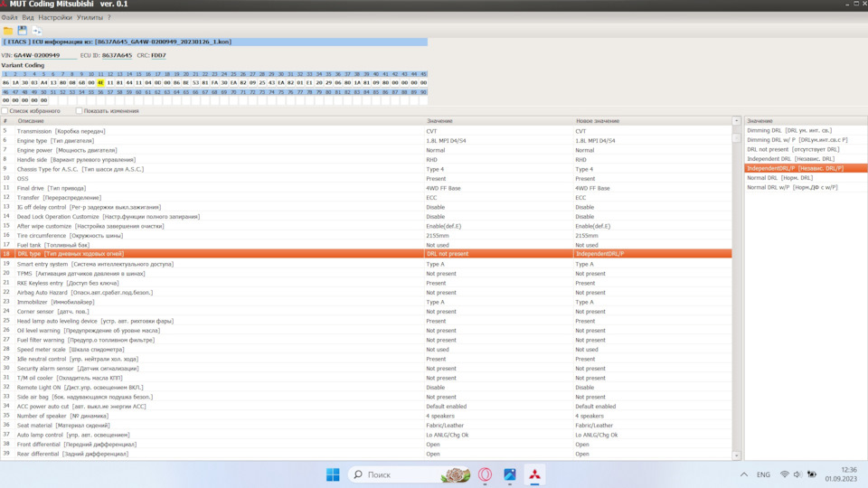Select row 8 Handle side
Screen dimensions: 868x488
click(366, 159)
